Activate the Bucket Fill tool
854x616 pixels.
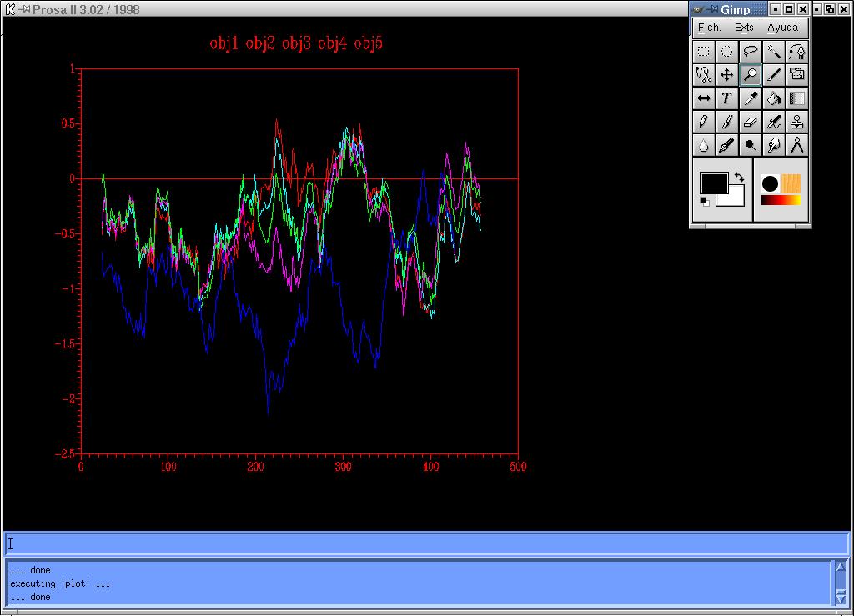tap(774, 98)
